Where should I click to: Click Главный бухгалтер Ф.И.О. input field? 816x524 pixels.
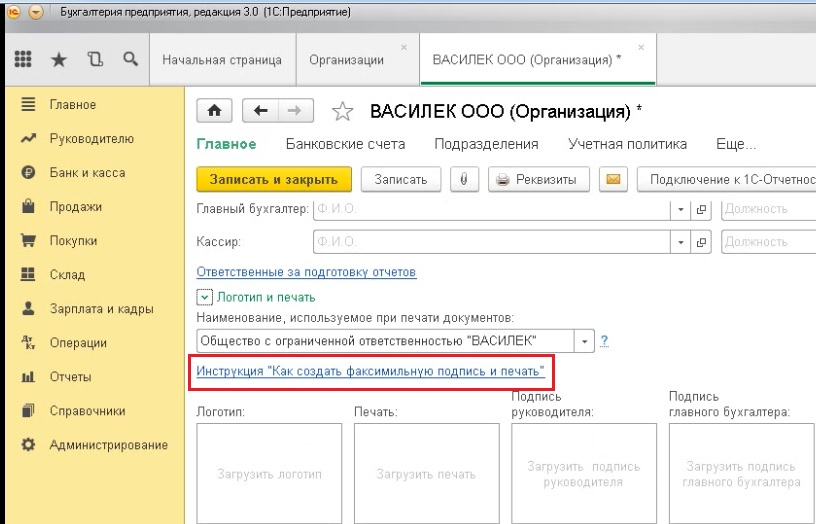coord(492,209)
